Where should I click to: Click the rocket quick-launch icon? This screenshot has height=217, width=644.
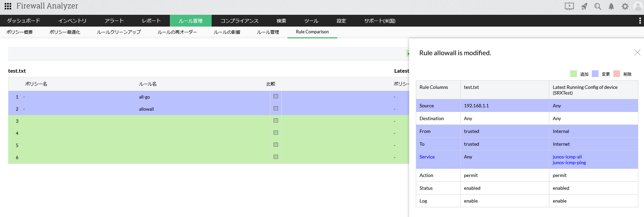tap(584, 6)
